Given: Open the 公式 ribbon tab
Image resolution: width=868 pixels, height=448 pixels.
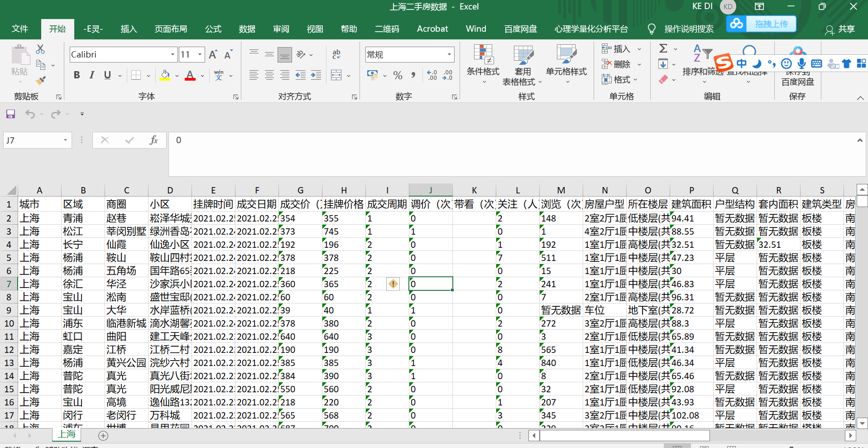Looking at the screenshot, I should pos(213,29).
